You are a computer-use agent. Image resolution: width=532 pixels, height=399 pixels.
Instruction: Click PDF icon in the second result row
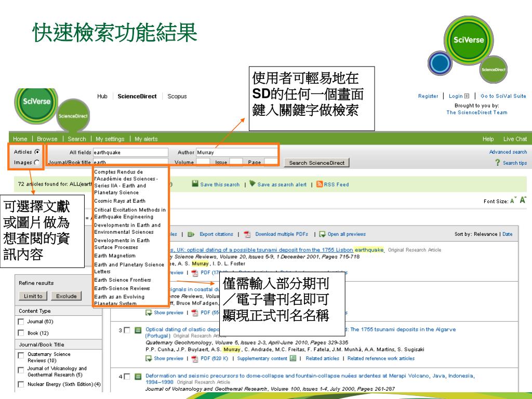pos(194,312)
